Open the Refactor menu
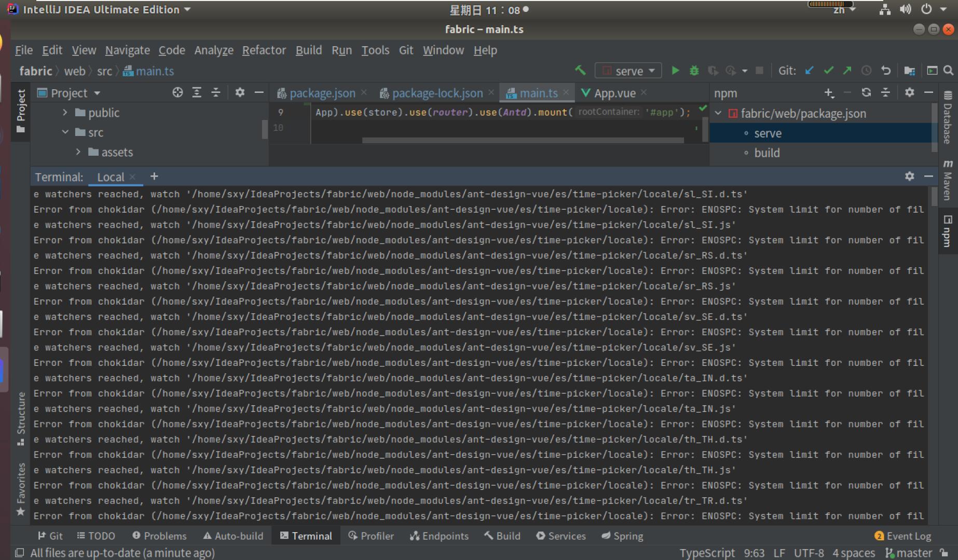 coord(264,50)
